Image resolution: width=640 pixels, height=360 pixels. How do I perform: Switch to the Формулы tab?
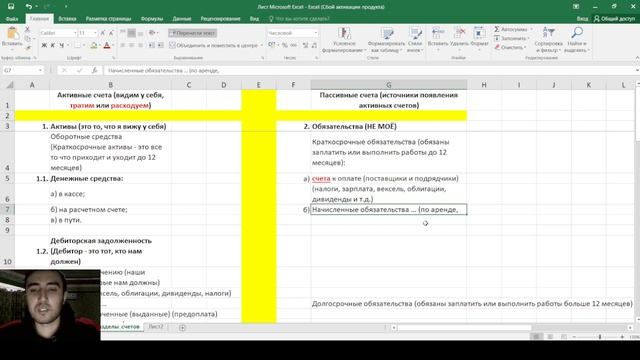click(152, 18)
